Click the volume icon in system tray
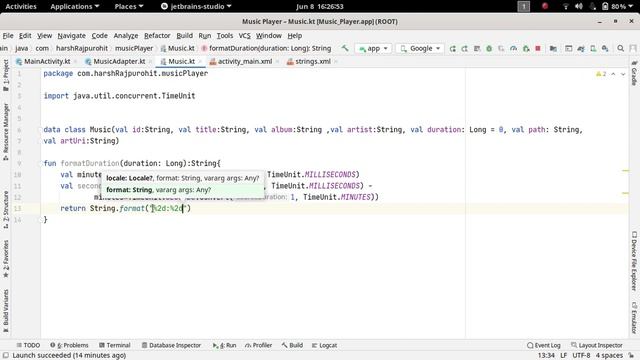The image size is (640, 360). [578, 6]
